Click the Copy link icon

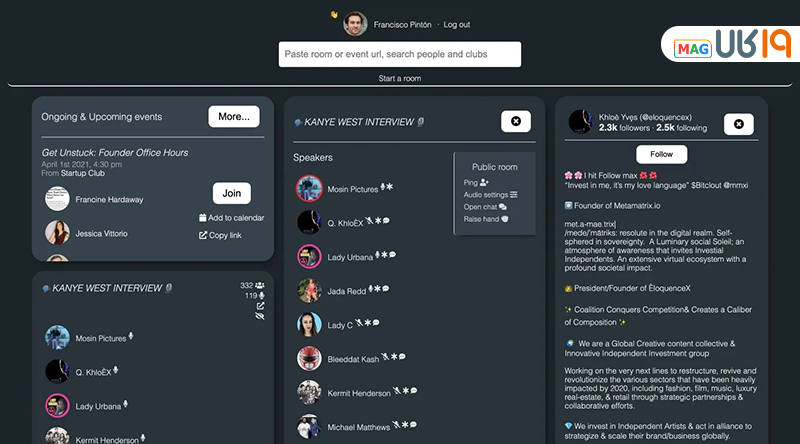click(203, 235)
